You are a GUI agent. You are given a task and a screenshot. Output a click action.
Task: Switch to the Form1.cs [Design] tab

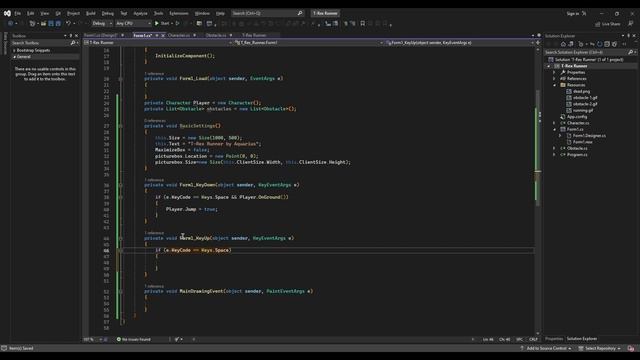[101, 36]
